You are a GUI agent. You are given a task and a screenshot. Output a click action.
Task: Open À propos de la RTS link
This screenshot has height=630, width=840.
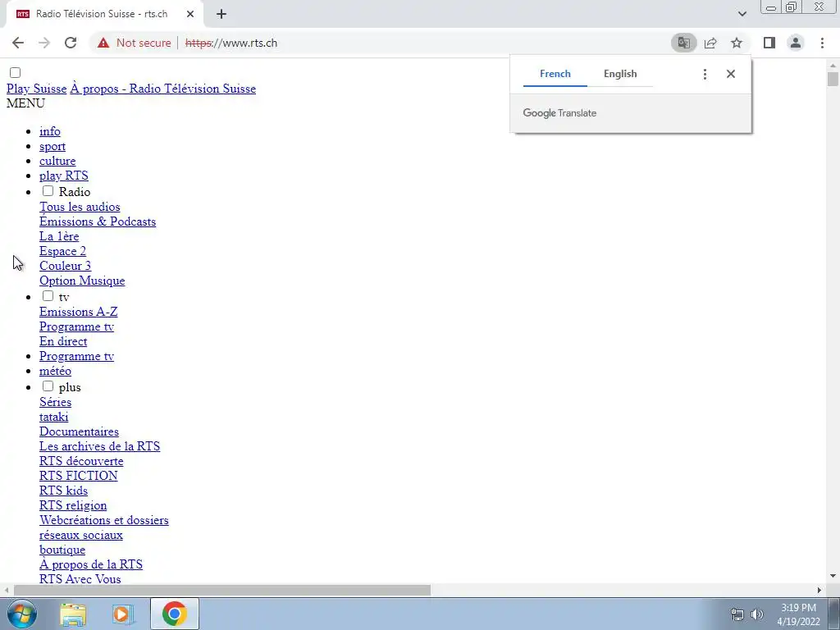coord(91,564)
